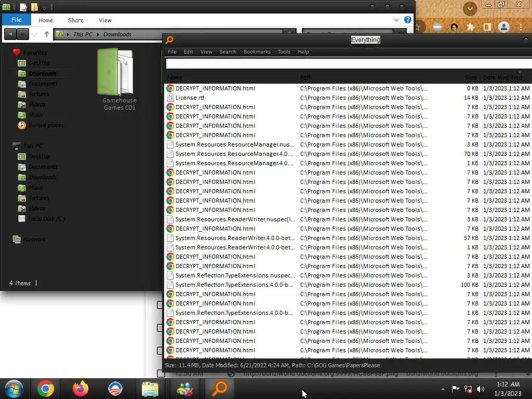
Task: Open Explorer Share ribbon tab
Action: (x=76, y=20)
